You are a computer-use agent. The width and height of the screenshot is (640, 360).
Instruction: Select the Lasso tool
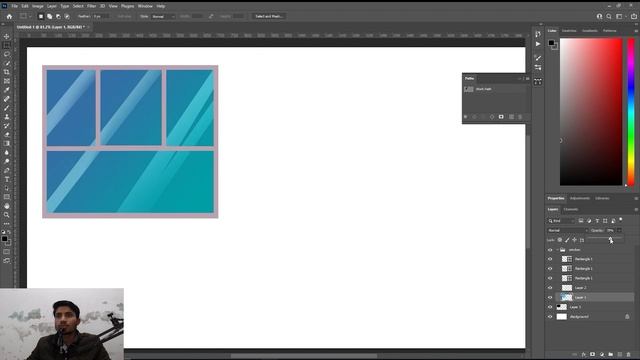tap(7, 54)
